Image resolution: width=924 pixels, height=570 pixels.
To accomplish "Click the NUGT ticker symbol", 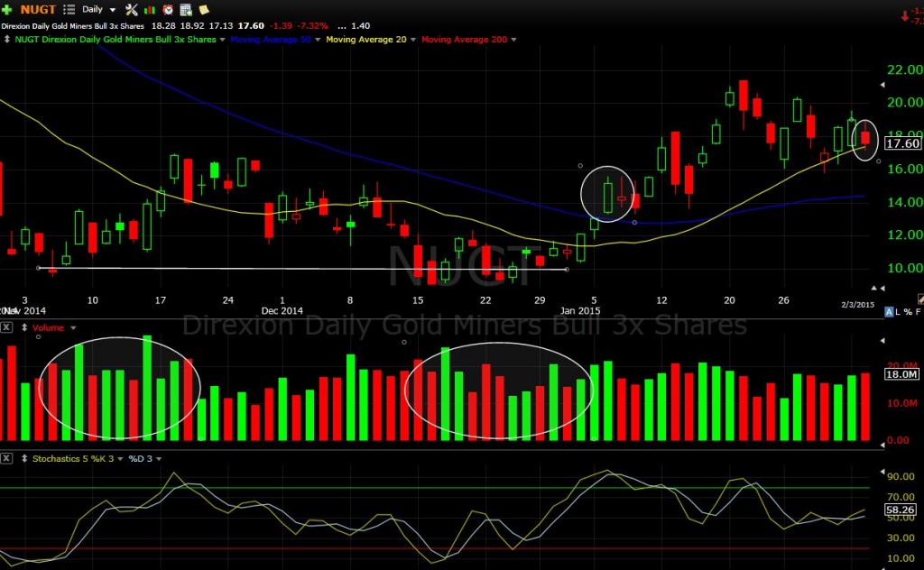I will point(38,9).
